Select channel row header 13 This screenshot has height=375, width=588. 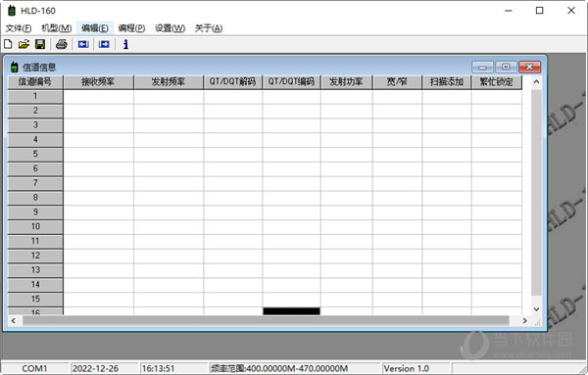tap(35, 270)
